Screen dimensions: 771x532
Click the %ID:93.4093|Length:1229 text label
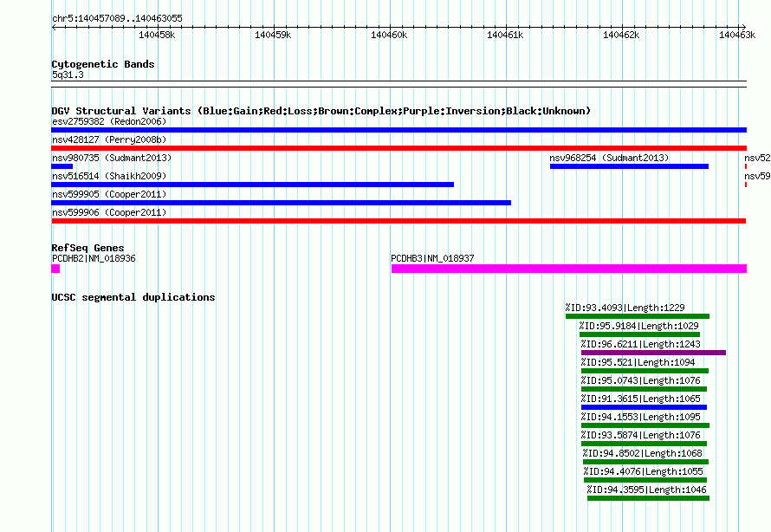click(625, 308)
